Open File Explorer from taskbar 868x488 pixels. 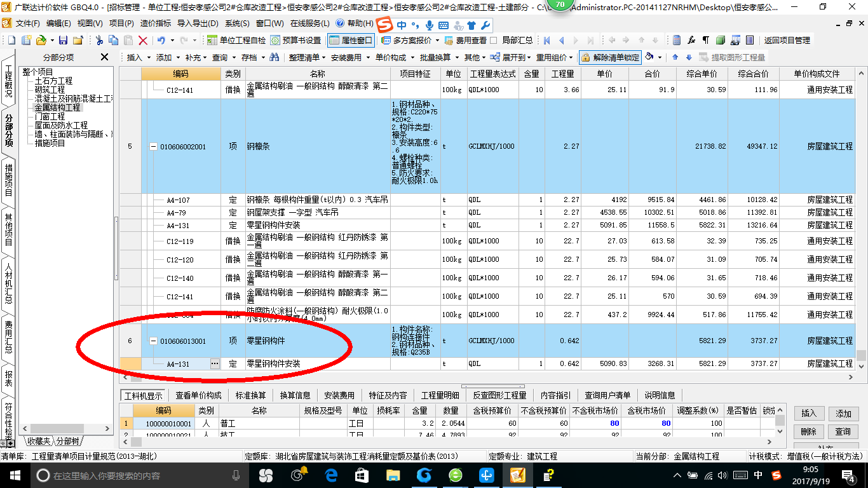tap(393, 475)
